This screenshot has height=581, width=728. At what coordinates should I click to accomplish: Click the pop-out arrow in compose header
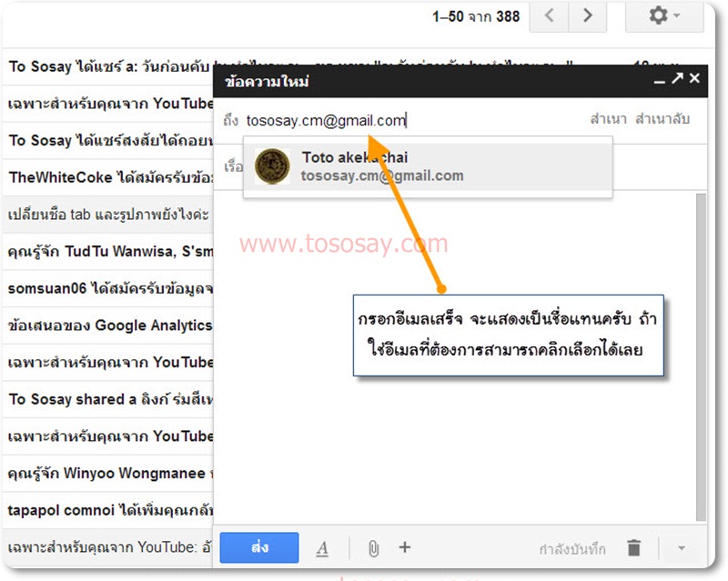pyautogui.click(x=677, y=79)
